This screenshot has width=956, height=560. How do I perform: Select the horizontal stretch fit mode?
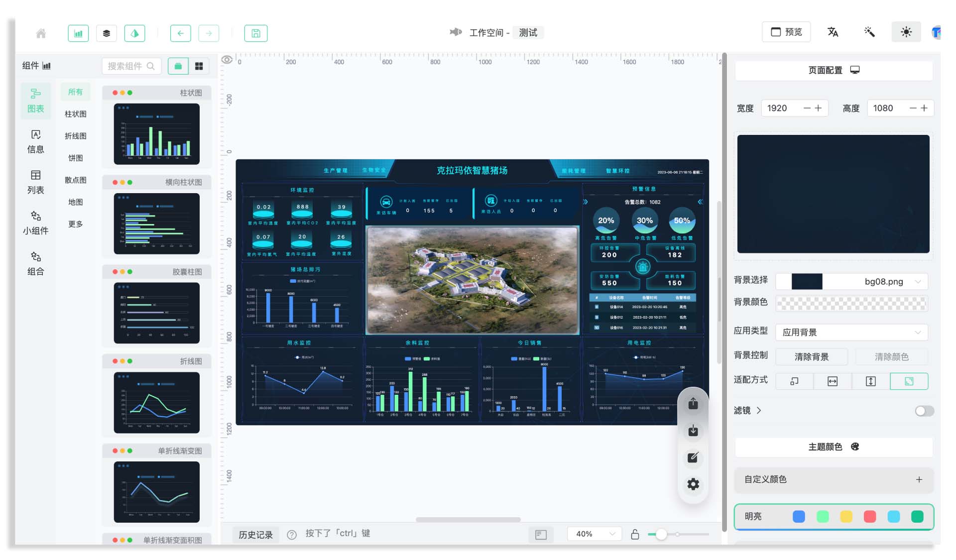833,381
